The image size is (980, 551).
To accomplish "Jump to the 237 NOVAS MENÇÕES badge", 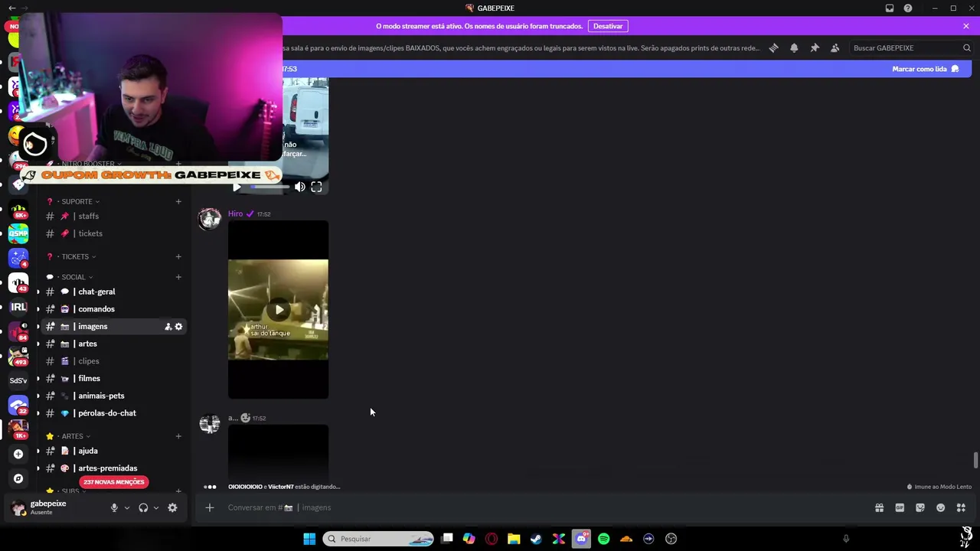I will coord(114,482).
